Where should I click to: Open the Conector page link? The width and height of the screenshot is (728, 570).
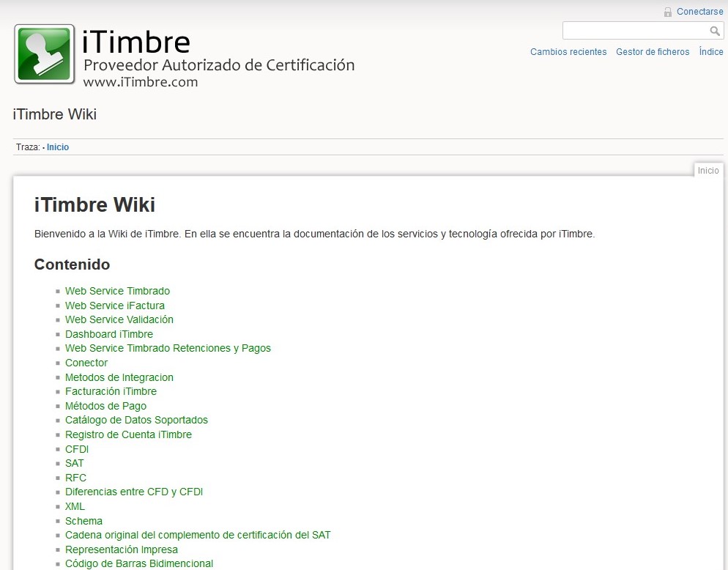tap(86, 363)
